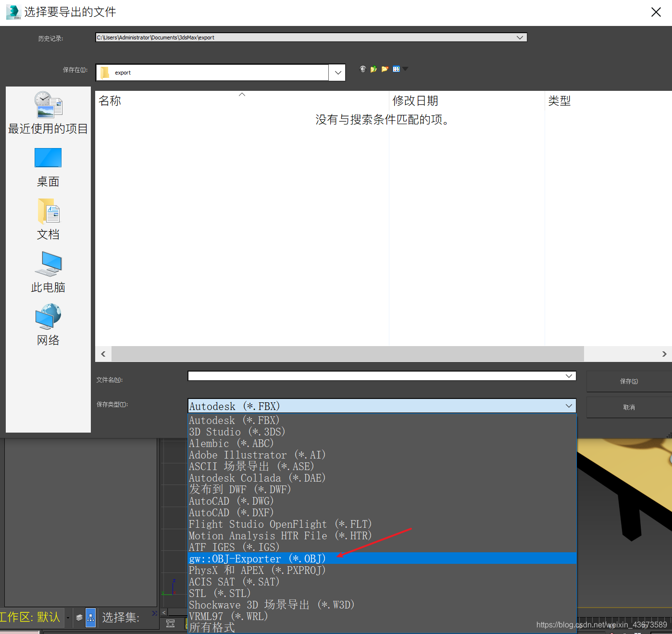The height and width of the screenshot is (634, 672).
Task: Toggle the hierarchy sort icon in 3ds Max
Action: [91, 618]
